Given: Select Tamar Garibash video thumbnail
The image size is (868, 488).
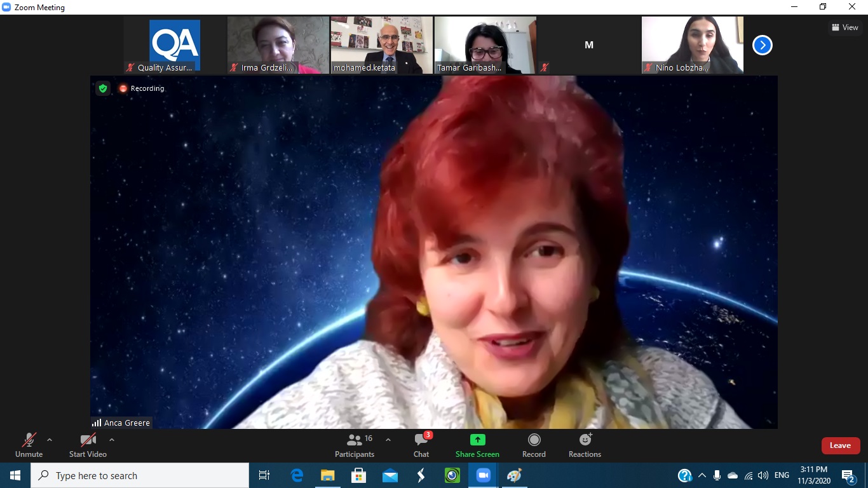Looking at the screenshot, I should coord(485,45).
